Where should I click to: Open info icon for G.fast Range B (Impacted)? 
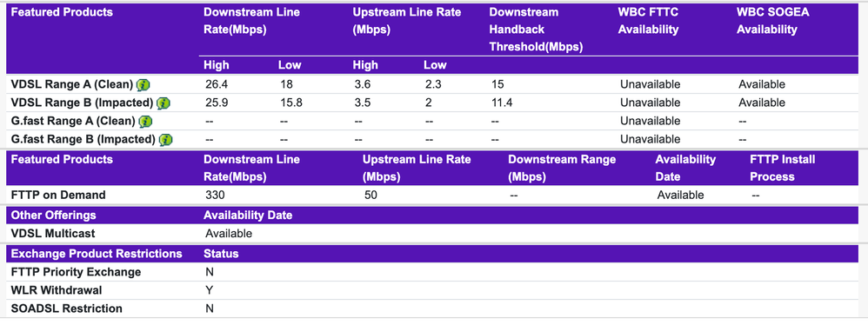point(165,140)
